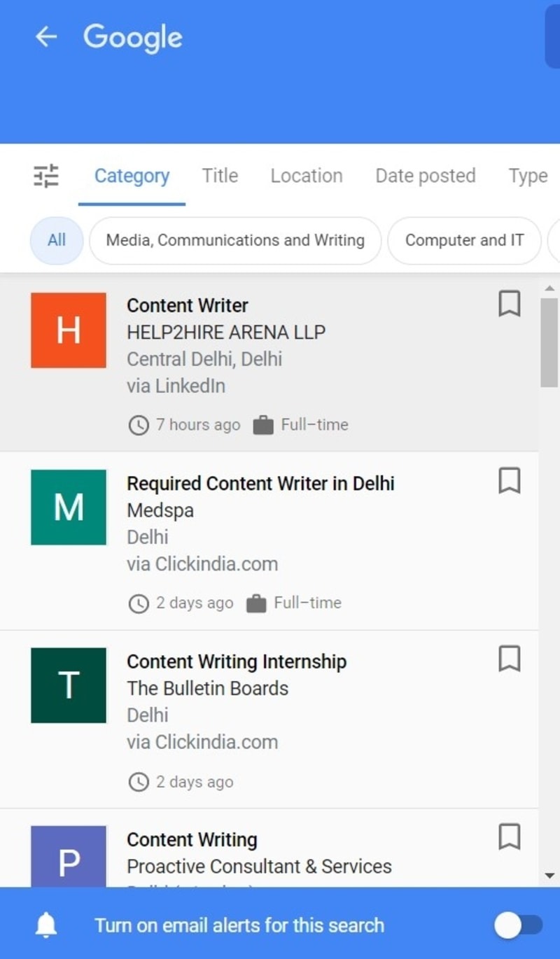
Task: Switch to the Title filter tab
Action: coord(219,176)
